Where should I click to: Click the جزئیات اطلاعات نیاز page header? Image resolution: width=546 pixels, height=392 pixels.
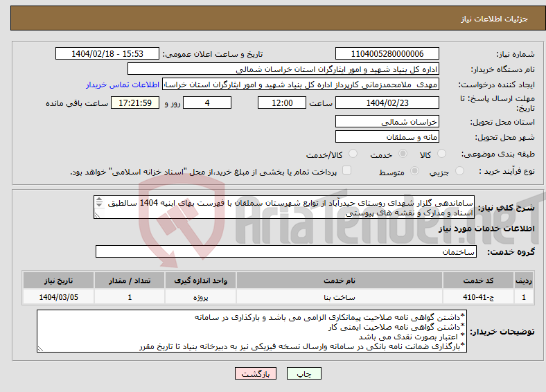tap(495, 19)
